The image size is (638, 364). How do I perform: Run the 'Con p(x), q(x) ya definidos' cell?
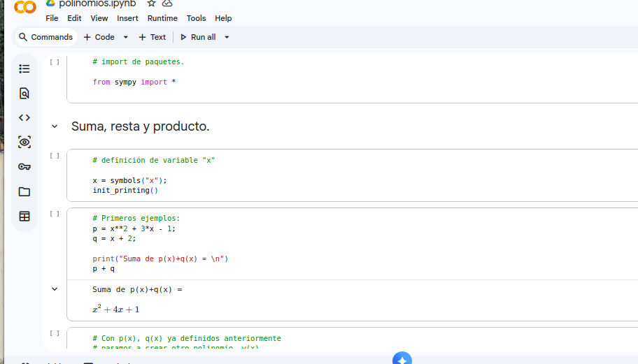(x=55, y=333)
